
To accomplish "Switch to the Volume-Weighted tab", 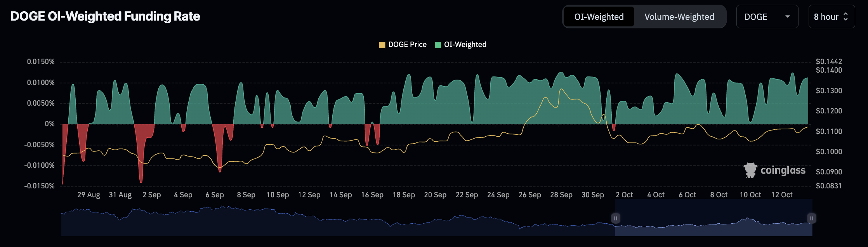I will (679, 17).
